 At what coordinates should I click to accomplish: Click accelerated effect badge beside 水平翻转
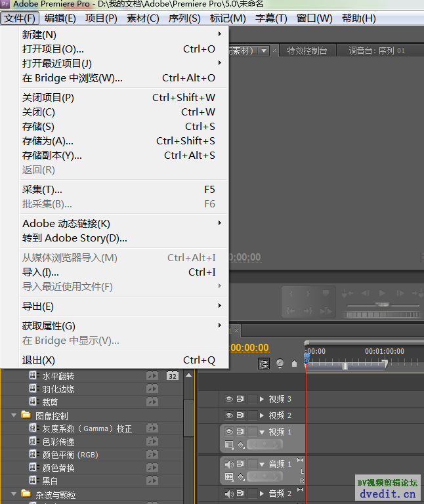pyautogui.click(x=152, y=376)
